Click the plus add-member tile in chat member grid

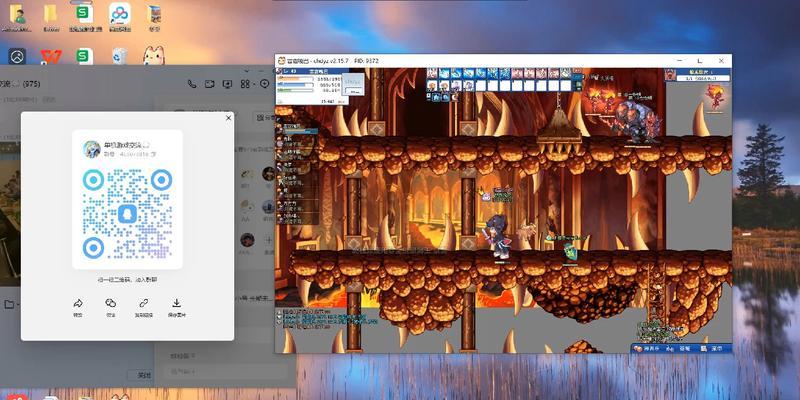268,239
